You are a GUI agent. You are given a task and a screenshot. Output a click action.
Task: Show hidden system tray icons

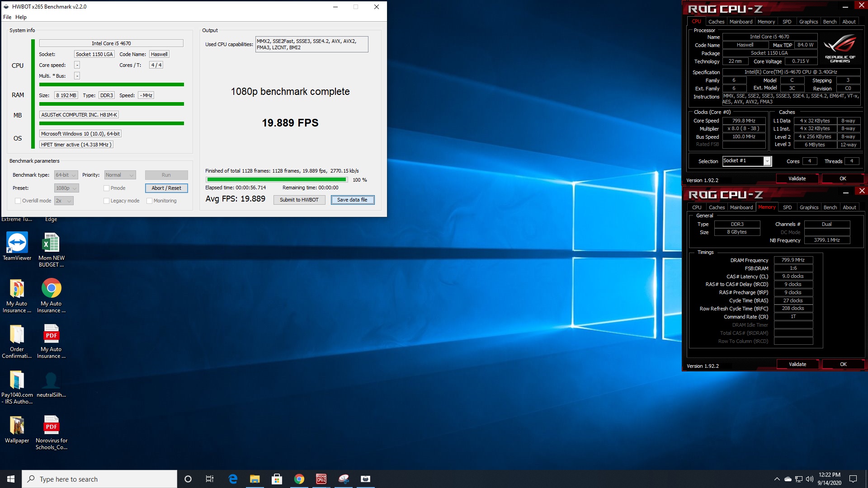(x=777, y=479)
